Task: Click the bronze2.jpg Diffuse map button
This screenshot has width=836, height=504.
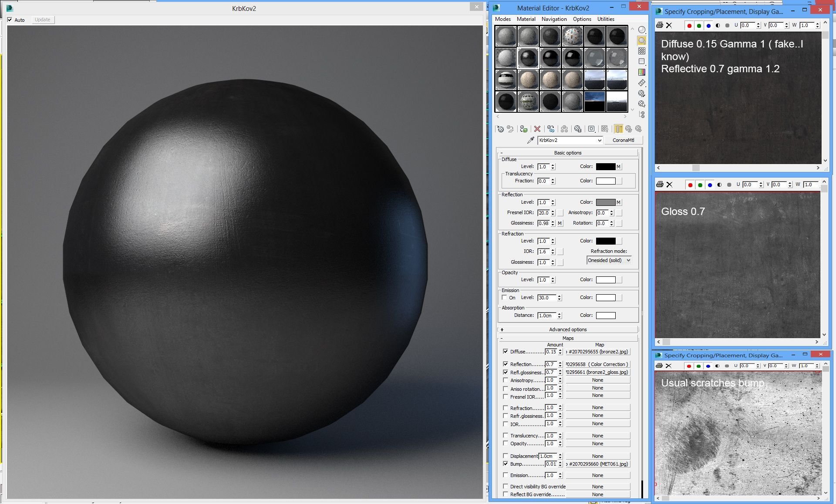Action: click(x=598, y=352)
